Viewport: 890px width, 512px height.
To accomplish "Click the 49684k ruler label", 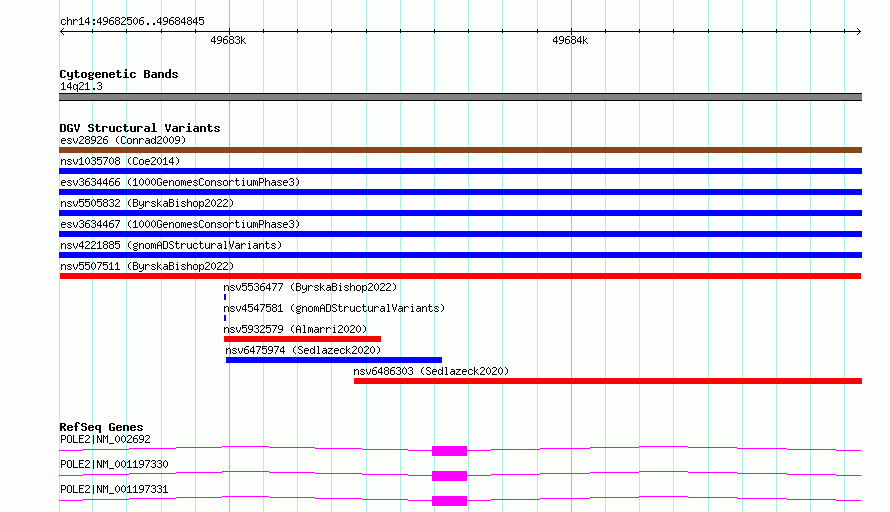I will point(570,40).
